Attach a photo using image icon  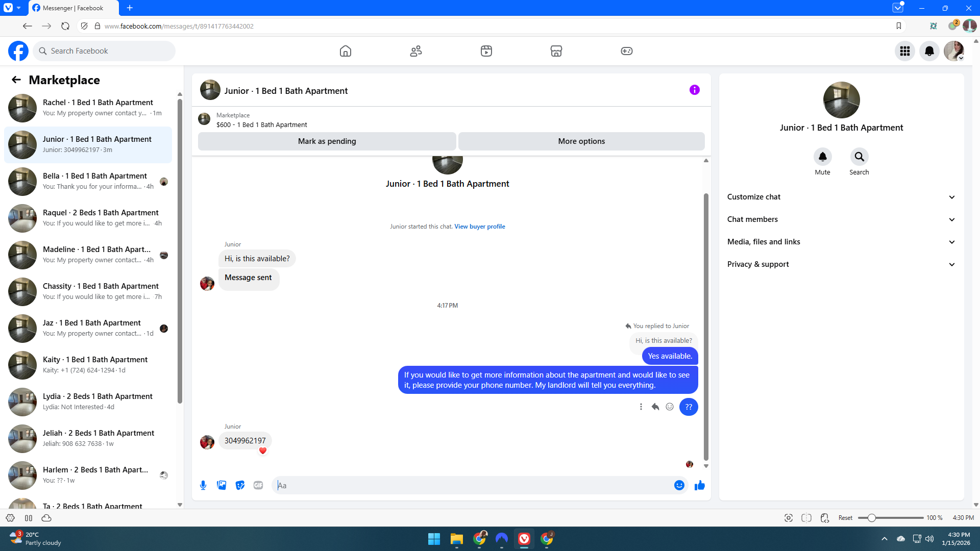pos(222,485)
